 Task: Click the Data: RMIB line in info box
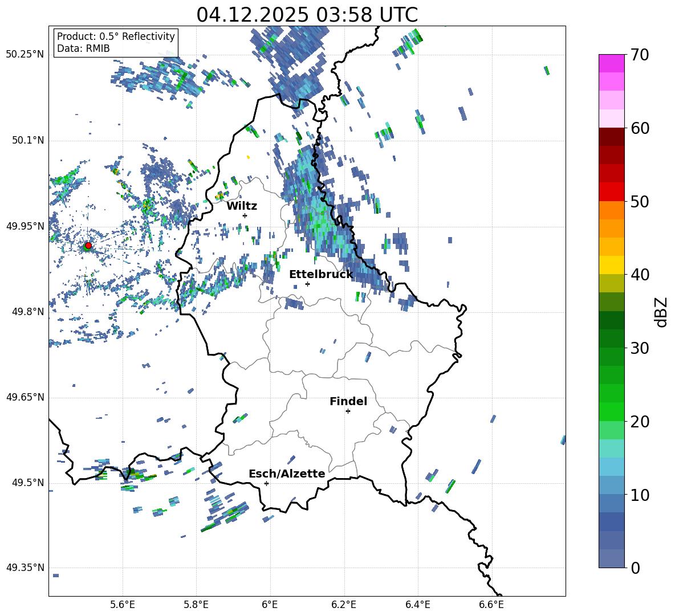pyautogui.click(x=83, y=48)
